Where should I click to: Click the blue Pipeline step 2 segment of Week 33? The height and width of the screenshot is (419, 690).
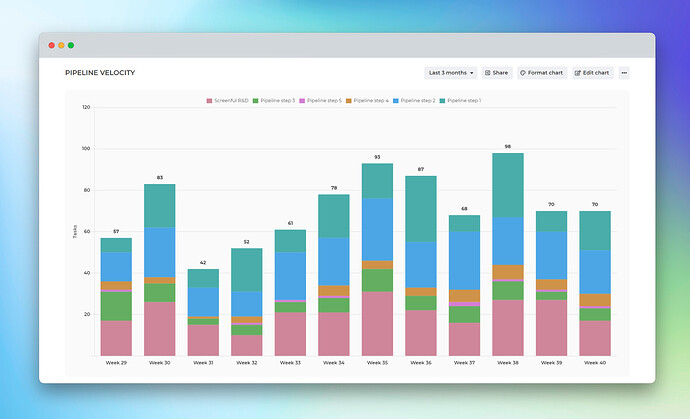[290, 276]
